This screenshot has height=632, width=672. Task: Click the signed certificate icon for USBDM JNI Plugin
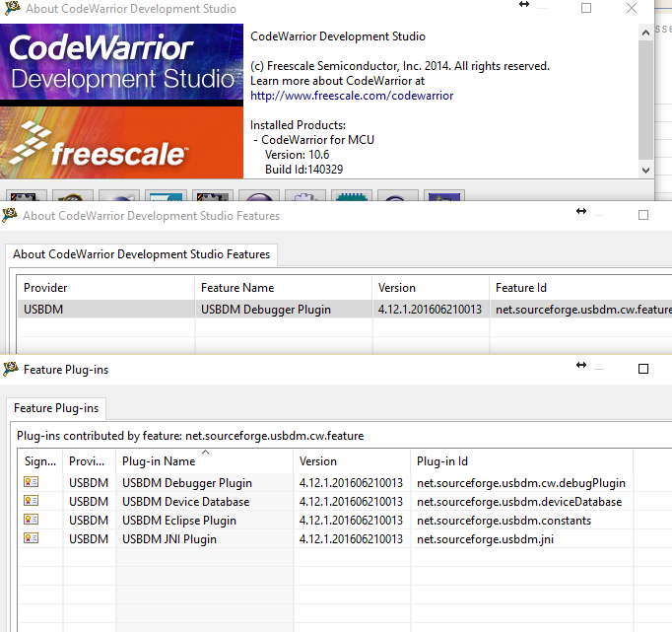click(x=31, y=537)
